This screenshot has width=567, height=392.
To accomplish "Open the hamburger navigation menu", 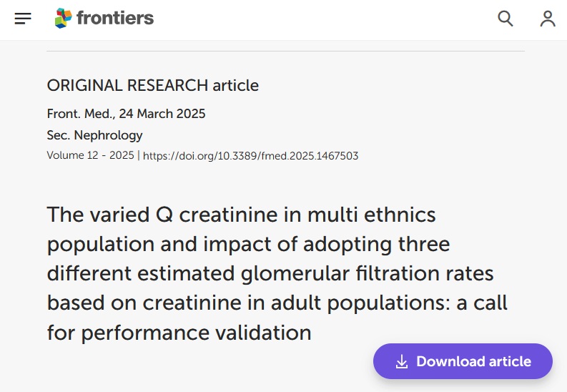I will tap(23, 19).
